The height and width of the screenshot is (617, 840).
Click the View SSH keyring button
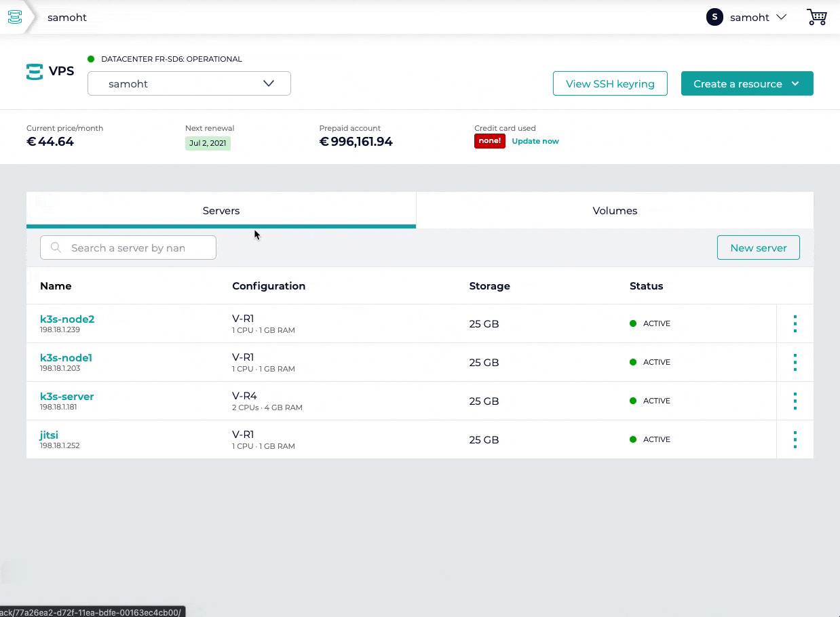tap(610, 83)
